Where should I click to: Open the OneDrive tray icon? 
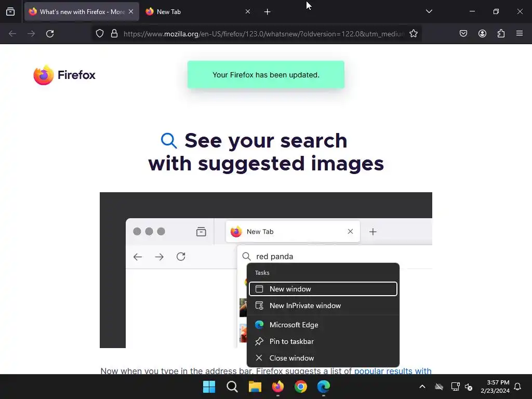click(439, 387)
